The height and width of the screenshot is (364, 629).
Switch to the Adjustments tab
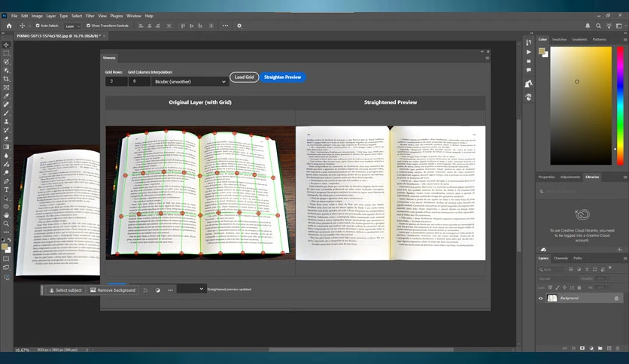(570, 177)
